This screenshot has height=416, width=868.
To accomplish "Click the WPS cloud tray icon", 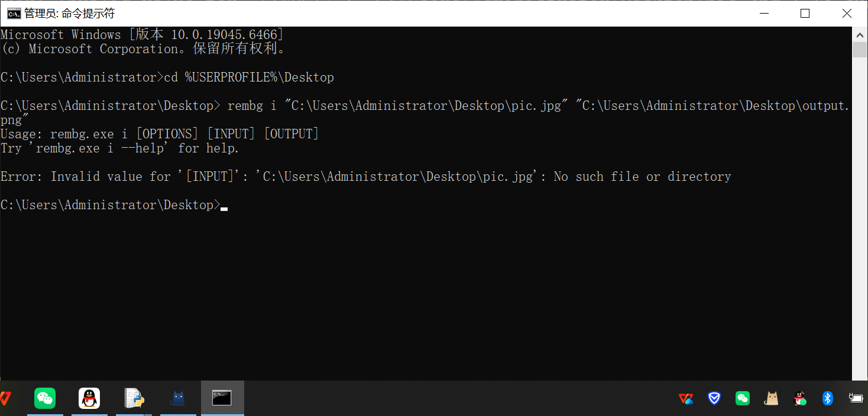I will coord(686,398).
